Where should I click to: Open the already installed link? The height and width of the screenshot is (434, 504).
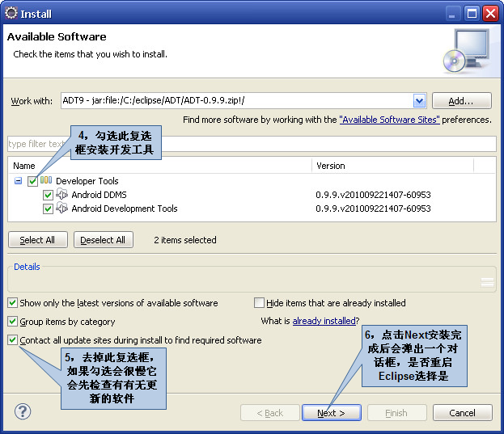point(324,321)
